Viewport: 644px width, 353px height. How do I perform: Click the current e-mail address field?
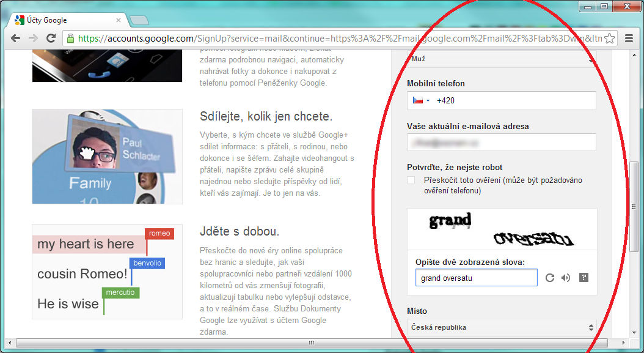coord(502,143)
